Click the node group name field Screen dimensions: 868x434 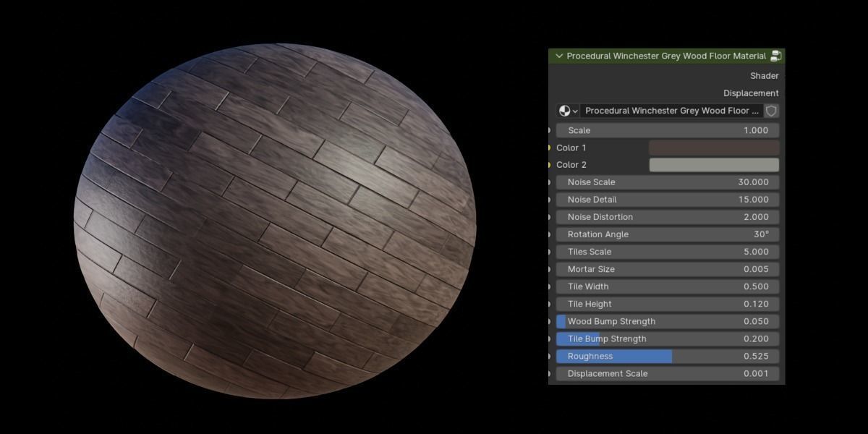pyautogui.click(x=672, y=111)
